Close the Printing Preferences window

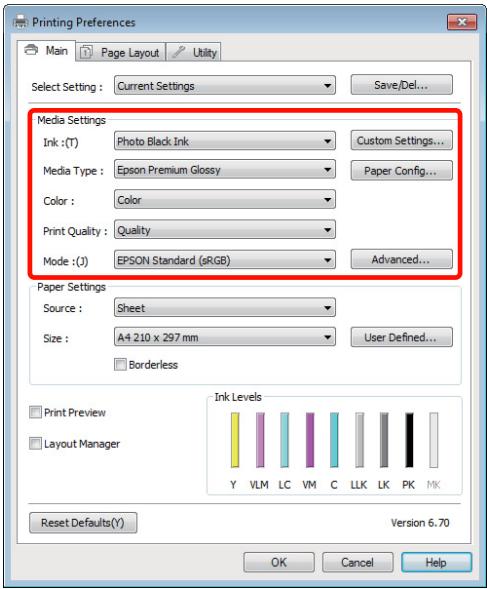click(462, 22)
